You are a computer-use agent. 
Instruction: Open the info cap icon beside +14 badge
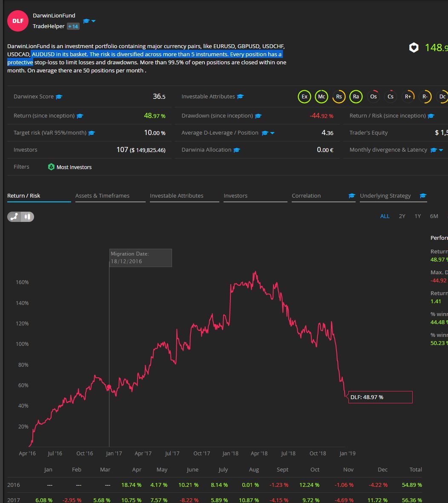pyautogui.click(x=86, y=21)
